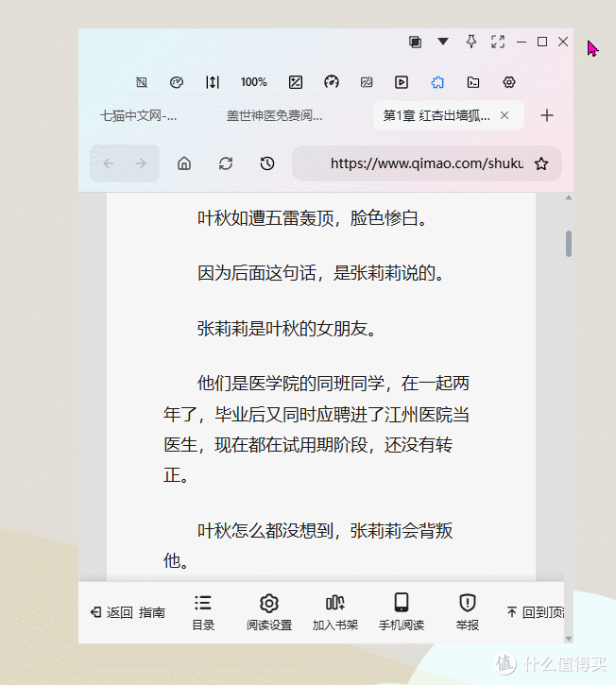Close the 第1章 红杏出墙狐 tab
616x685 pixels.
505,115
